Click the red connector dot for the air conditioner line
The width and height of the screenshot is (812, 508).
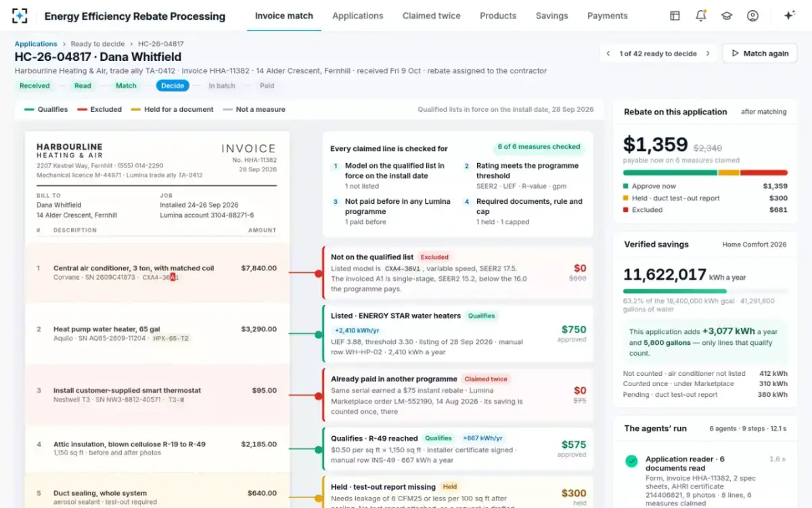point(319,273)
